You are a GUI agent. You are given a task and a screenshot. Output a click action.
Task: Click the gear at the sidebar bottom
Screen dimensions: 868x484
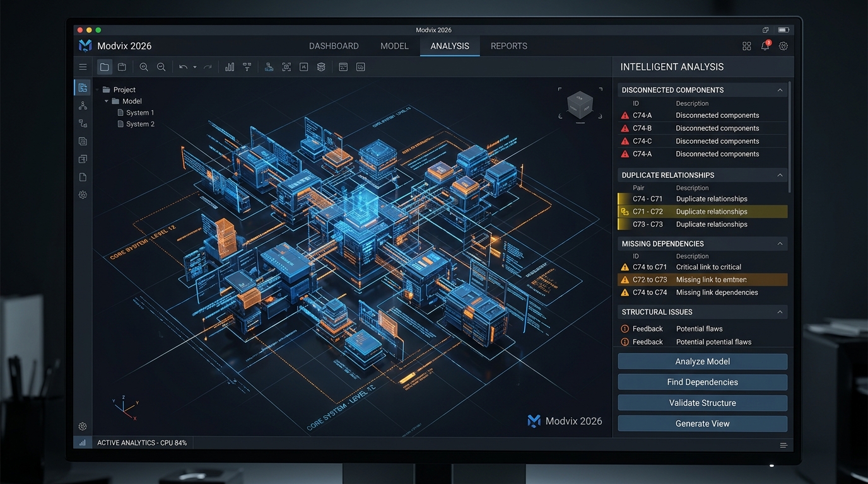[x=83, y=427]
